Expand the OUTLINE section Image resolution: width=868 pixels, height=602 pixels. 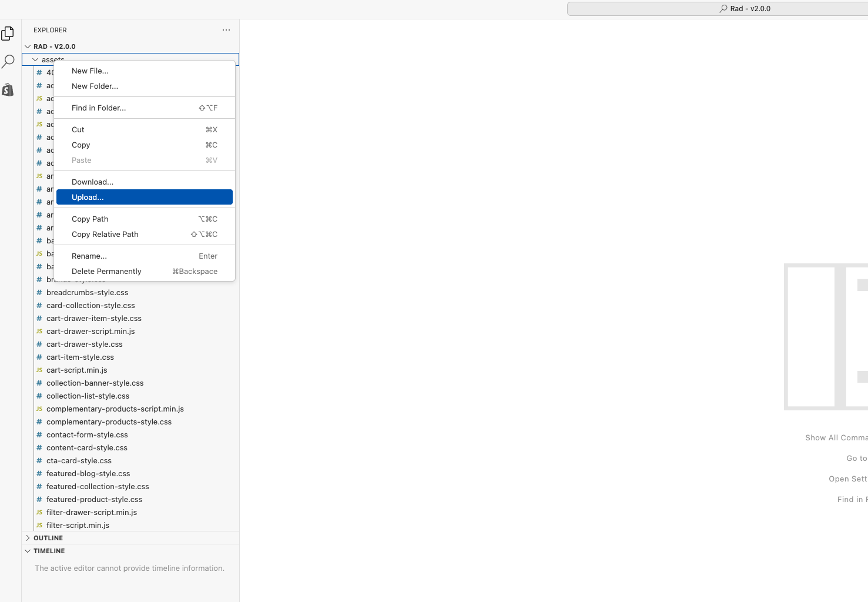(28, 538)
